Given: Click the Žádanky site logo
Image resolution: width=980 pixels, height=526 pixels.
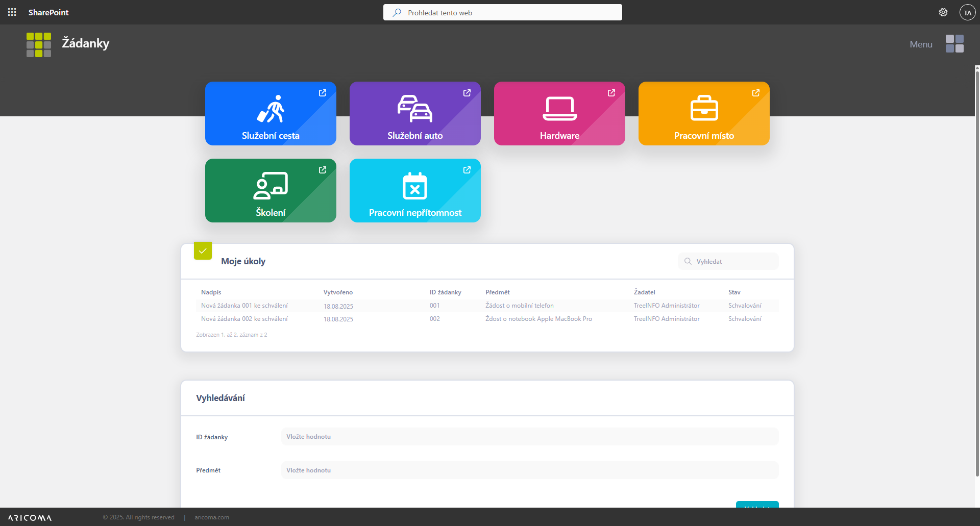Looking at the screenshot, I should click(39, 45).
